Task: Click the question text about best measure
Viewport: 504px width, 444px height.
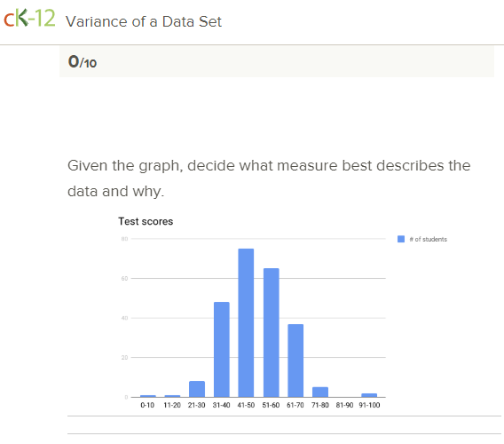Action: tap(269, 178)
